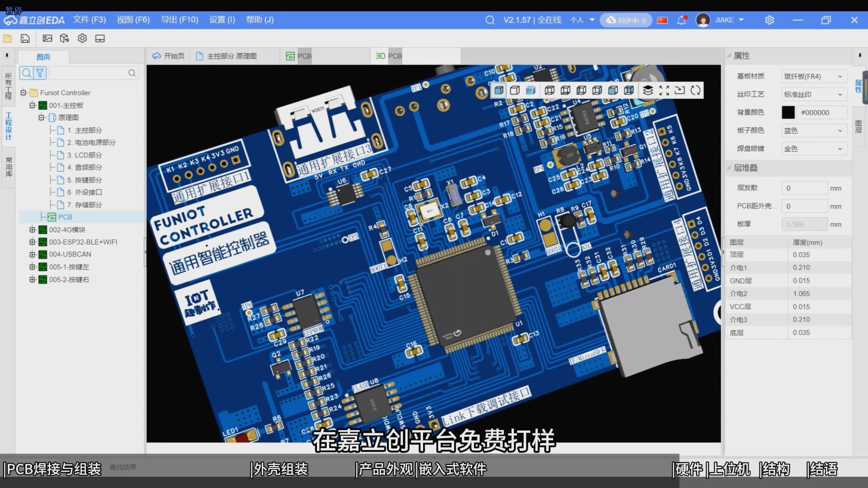Screen dimensions: 868x488
Task: Expand the 004-USBCAN tree node
Action: pos(32,254)
